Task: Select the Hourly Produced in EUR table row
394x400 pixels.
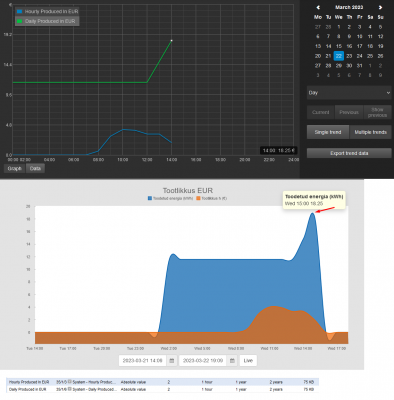Action: [x=162, y=382]
